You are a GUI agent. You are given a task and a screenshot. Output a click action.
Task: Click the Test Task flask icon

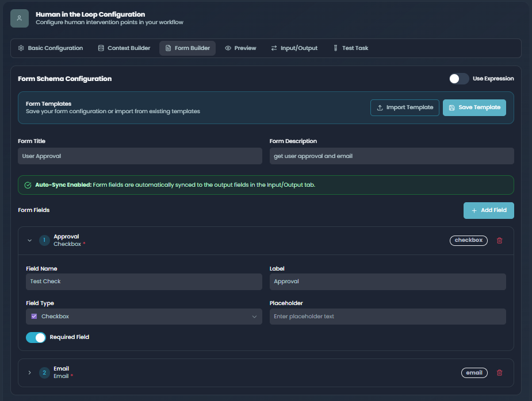coord(335,48)
